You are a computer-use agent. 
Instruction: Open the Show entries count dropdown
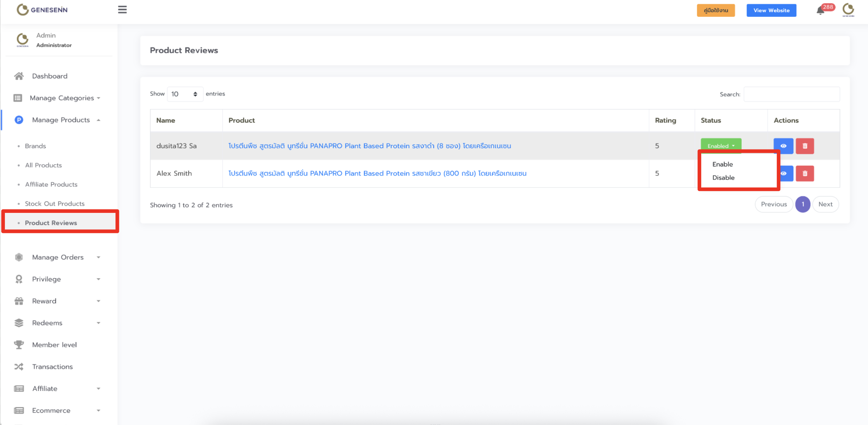coord(184,94)
